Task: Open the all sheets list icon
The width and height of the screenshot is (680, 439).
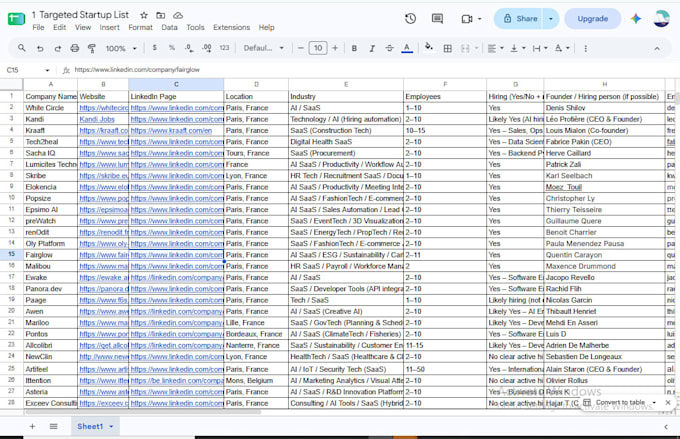Action: point(53,426)
